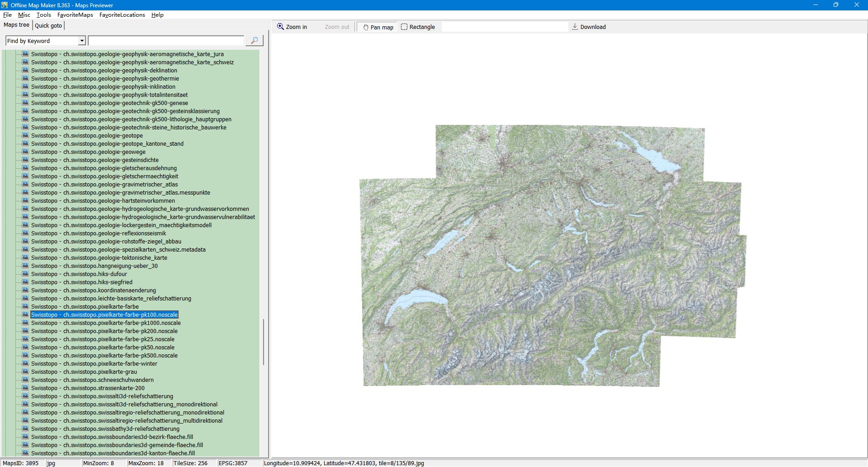Viewport: 868px width, 467px height.
Task: Click the map icon beside strassenkarte-200
Action: point(25,388)
